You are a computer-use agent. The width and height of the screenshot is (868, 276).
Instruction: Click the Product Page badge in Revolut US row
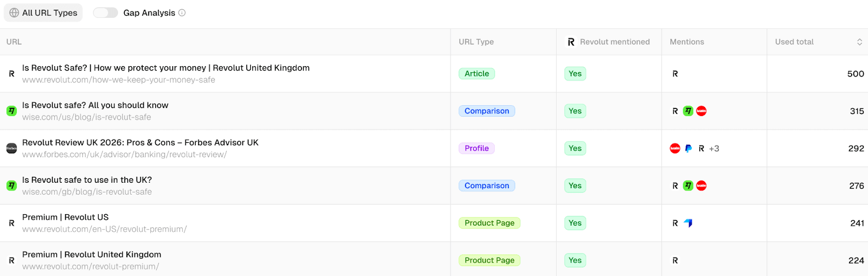click(x=489, y=223)
